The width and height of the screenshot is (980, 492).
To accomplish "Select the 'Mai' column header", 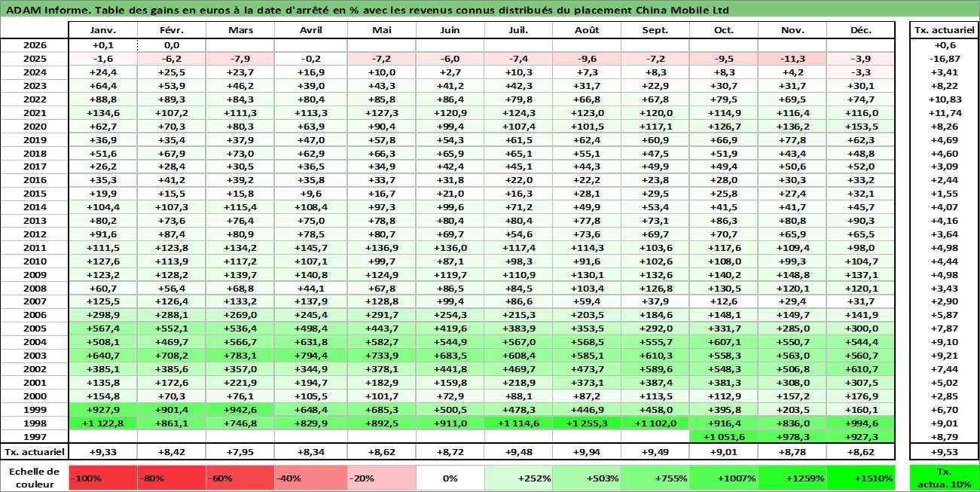I will [x=381, y=30].
